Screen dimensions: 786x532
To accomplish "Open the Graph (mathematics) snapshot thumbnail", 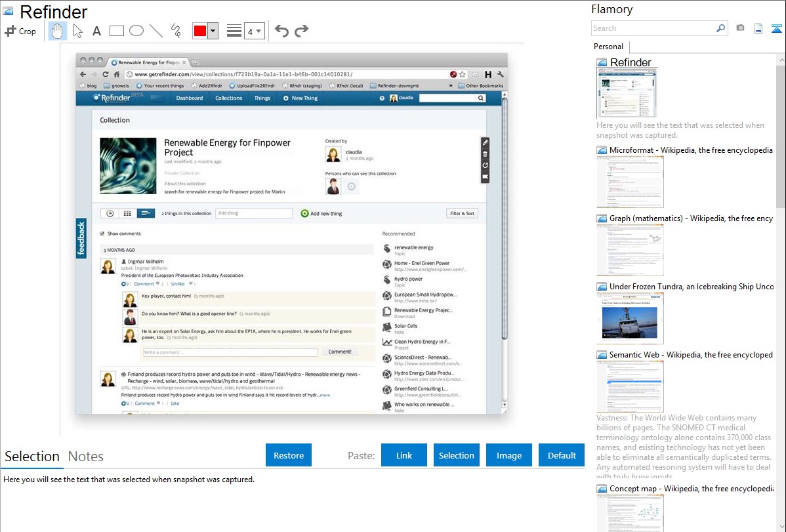I will point(630,250).
